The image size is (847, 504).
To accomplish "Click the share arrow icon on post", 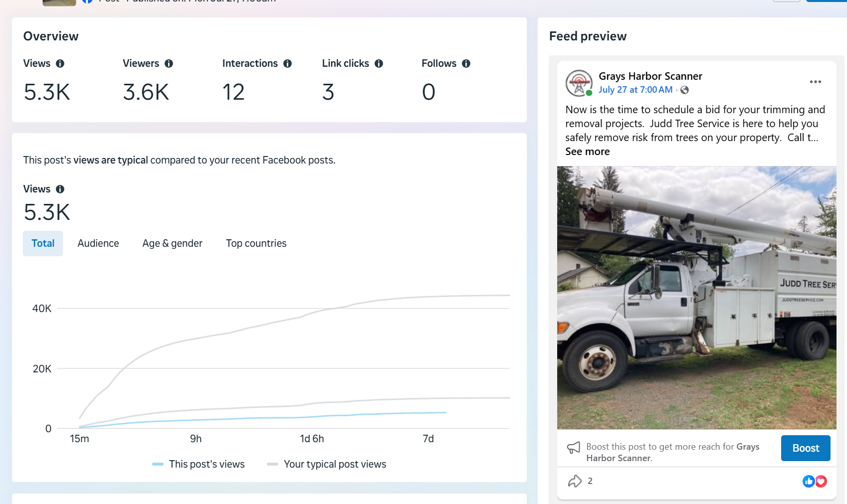I will click(x=575, y=481).
